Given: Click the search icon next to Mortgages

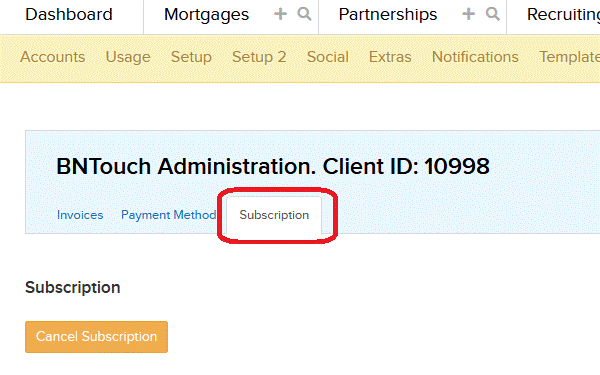Looking at the screenshot, I should 304,14.
